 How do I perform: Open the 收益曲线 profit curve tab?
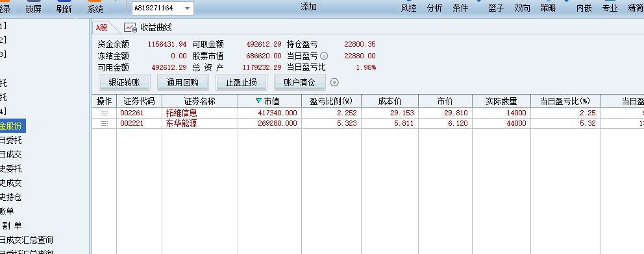click(156, 27)
